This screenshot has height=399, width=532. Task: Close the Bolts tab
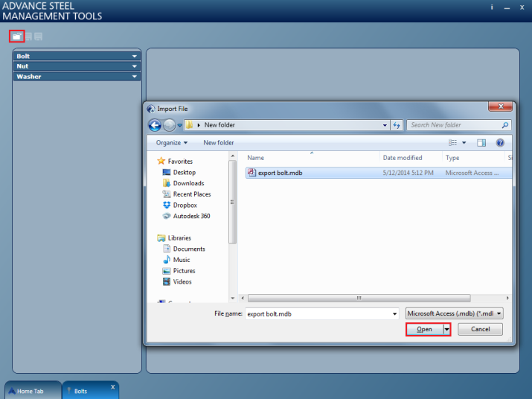112,387
